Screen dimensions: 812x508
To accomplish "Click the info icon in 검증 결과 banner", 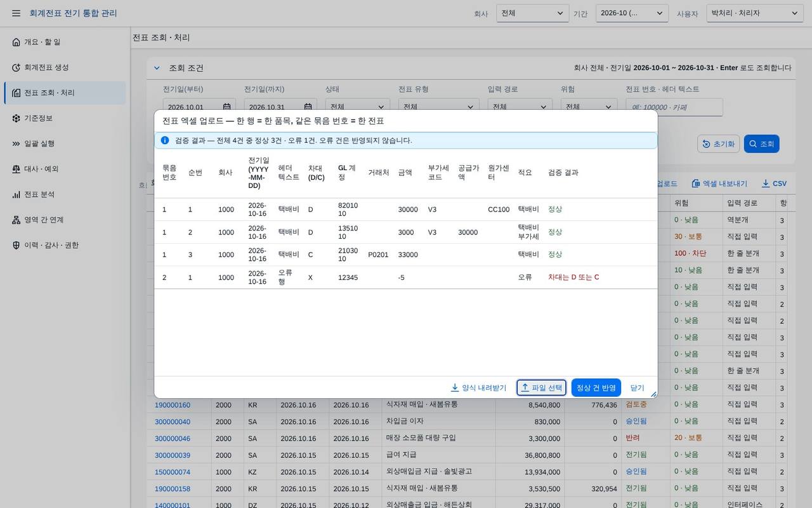I will (165, 140).
